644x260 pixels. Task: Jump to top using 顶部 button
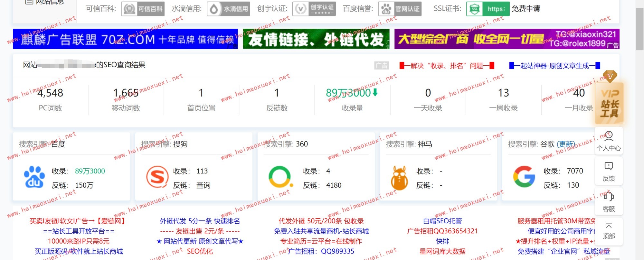coord(609,231)
